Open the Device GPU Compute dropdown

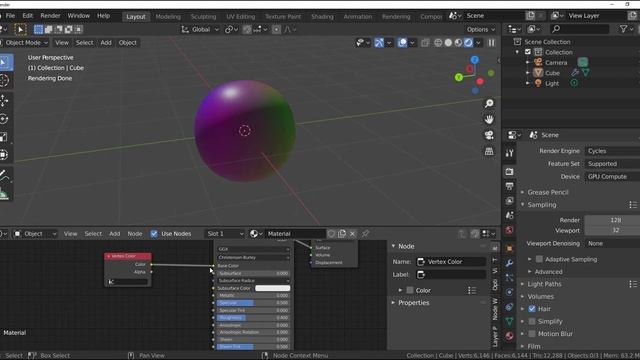tap(612, 176)
